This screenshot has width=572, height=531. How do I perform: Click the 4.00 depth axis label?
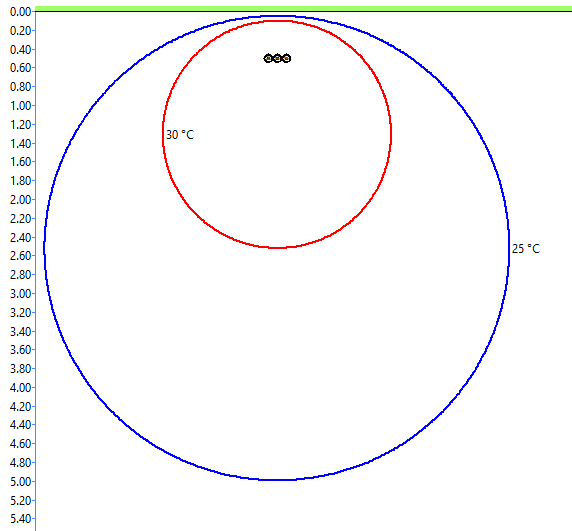(x=20, y=388)
